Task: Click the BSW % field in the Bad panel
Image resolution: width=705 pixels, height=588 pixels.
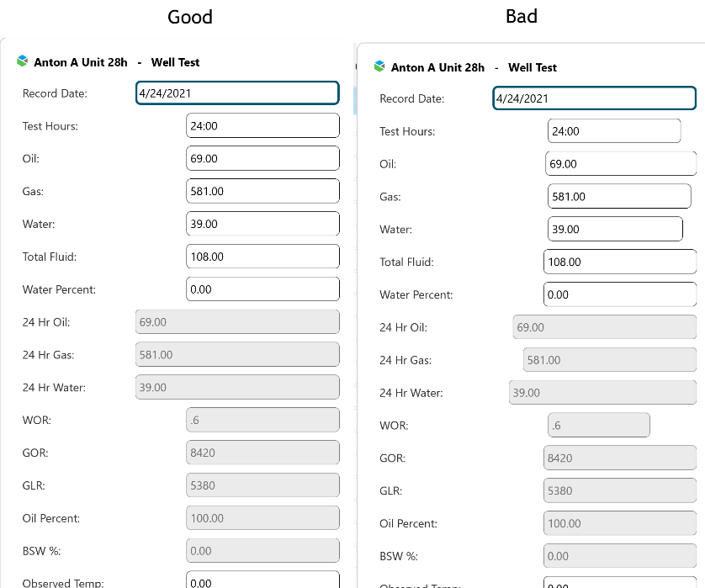Action: coord(620,556)
